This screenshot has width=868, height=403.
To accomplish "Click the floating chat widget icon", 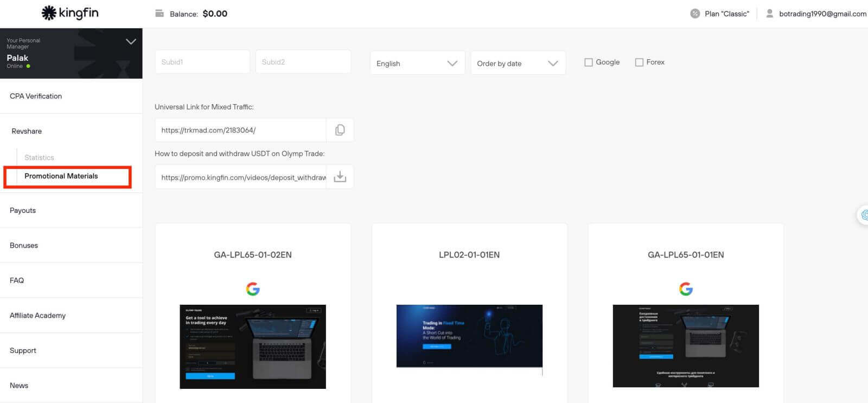I will click(x=863, y=215).
